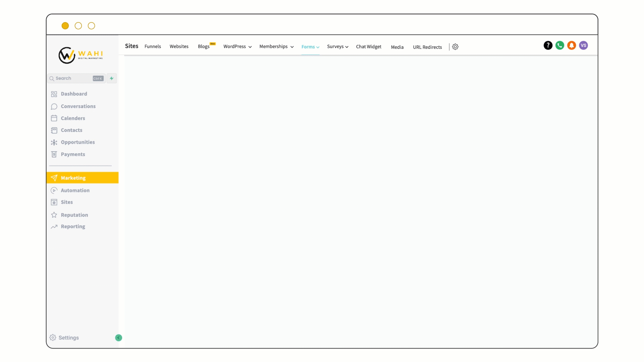Image resolution: width=644 pixels, height=362 pixels.
Task: Toggle the left sidebar collapse button
Action: click(118, 338)
